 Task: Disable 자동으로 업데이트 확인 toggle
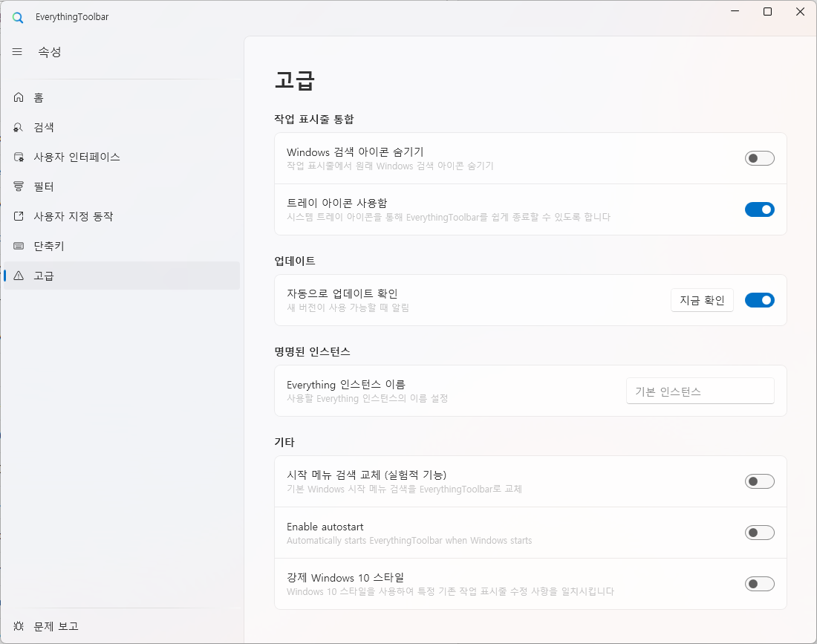point(759,300)
